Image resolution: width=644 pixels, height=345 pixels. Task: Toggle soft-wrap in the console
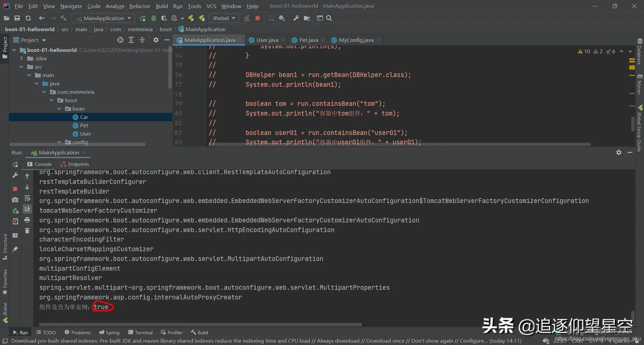(x=27, y=198)
